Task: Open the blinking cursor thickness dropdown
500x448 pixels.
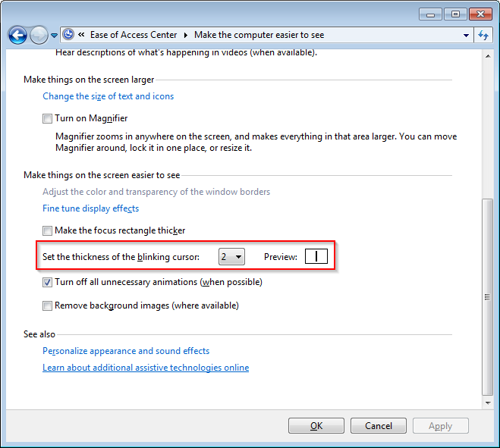Action: [231, 256]
